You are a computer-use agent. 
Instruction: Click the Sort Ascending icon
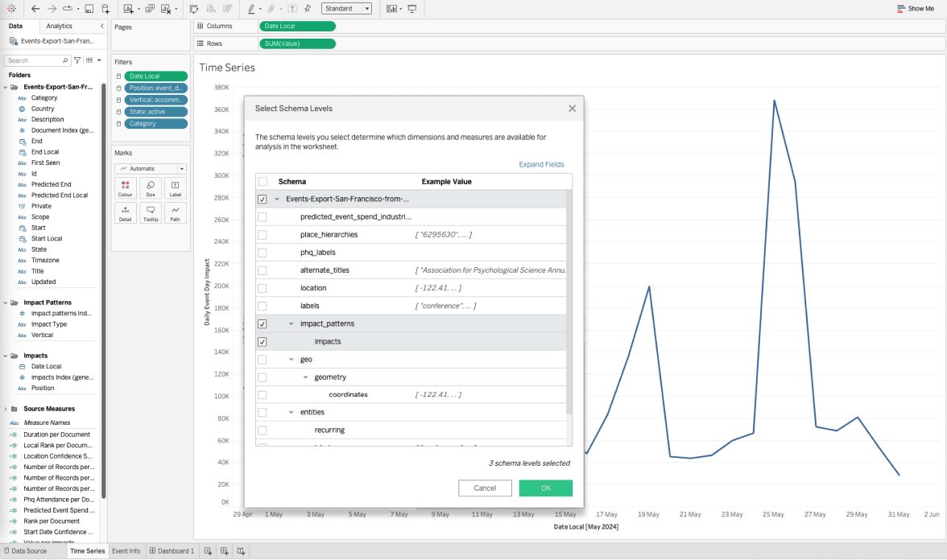tap(211, 8)
